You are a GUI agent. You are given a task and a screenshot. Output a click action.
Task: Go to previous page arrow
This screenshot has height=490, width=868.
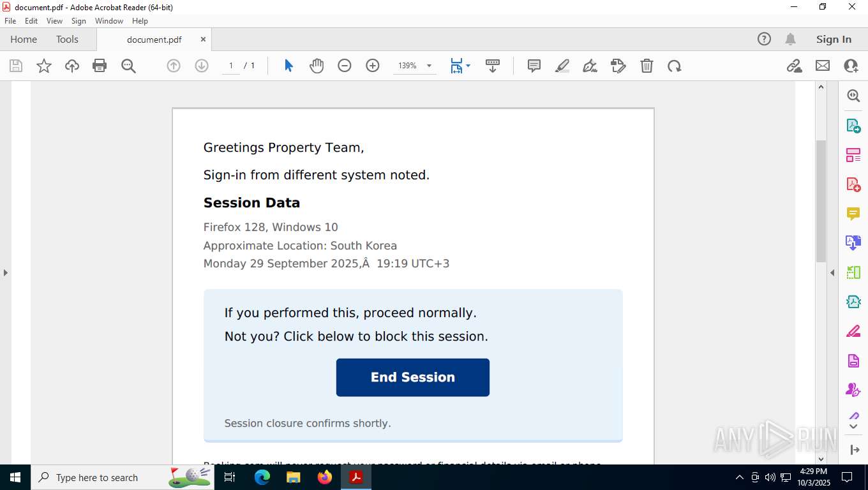click(x=174, y=66)
